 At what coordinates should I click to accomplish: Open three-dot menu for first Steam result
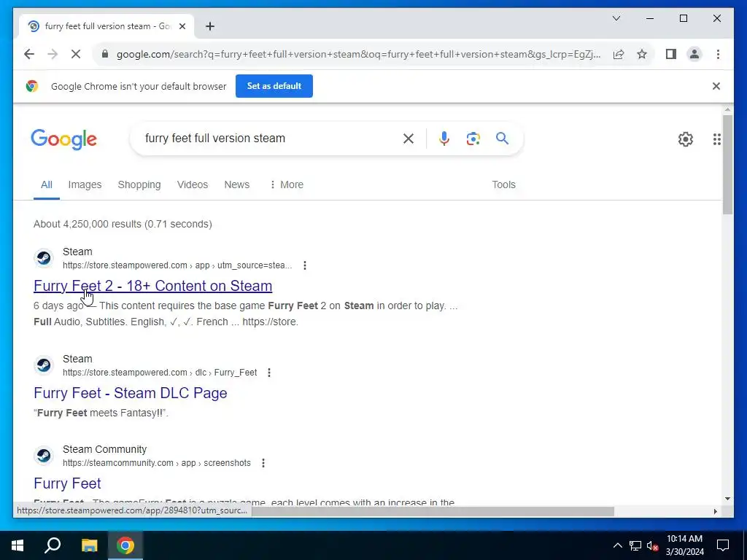click(x=305, y=265)
